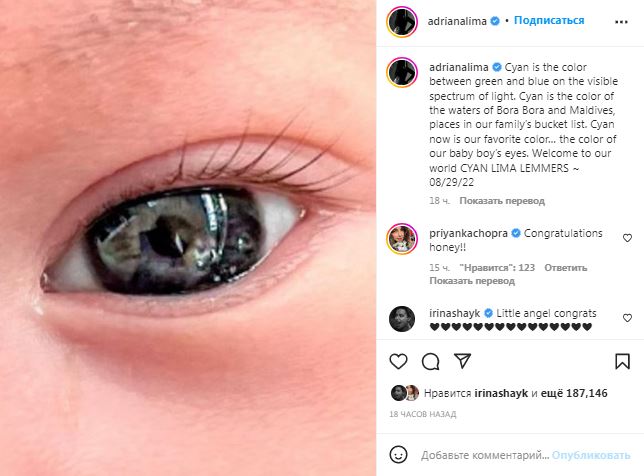
Task: Open adrianalima's profile picture in header
Action: (402, 20)
